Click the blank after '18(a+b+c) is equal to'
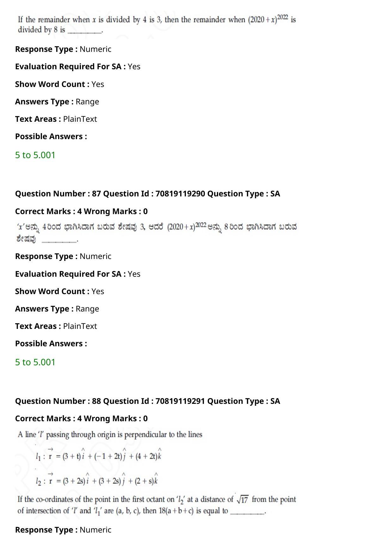 click(248, 511)
